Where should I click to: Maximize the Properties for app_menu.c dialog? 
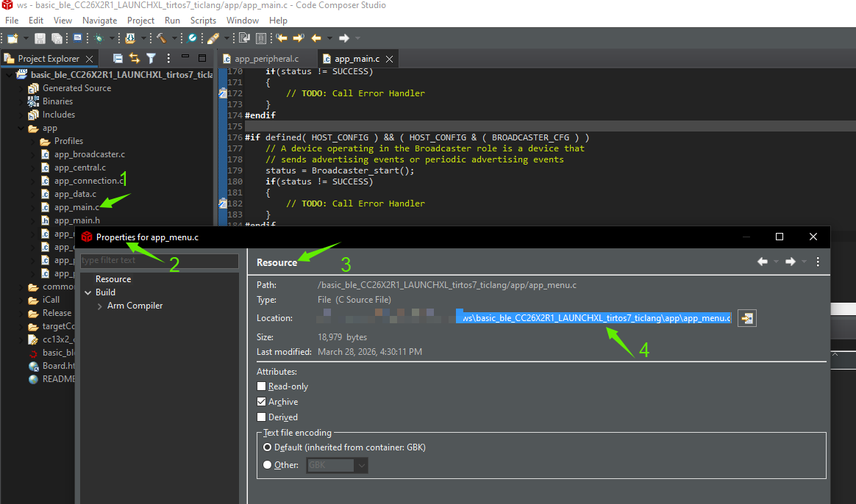point(780,237)
